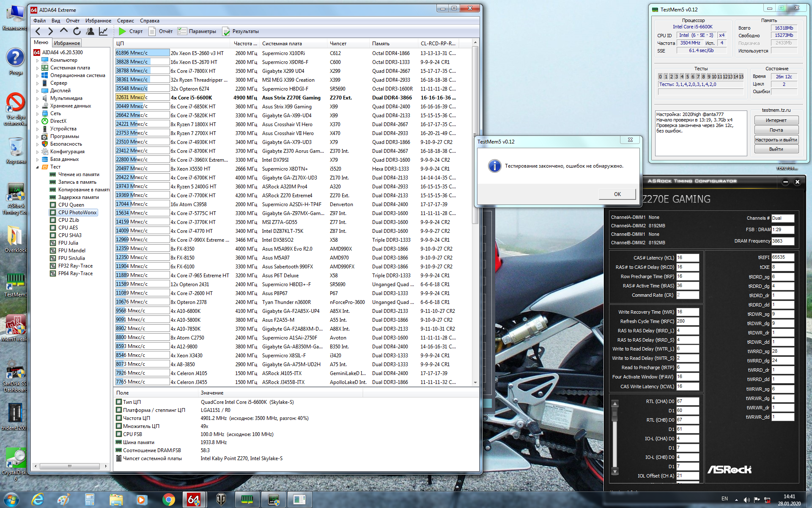Select the FPU Julia benchmark item

pyautogui.click(x=68, y=243)
